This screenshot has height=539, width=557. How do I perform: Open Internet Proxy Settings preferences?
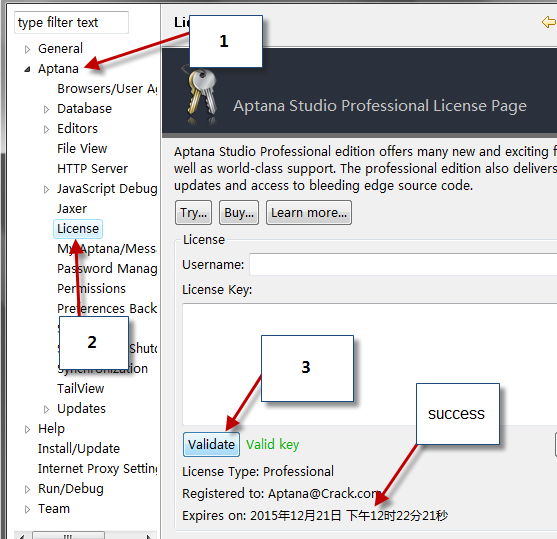[98, 469]
